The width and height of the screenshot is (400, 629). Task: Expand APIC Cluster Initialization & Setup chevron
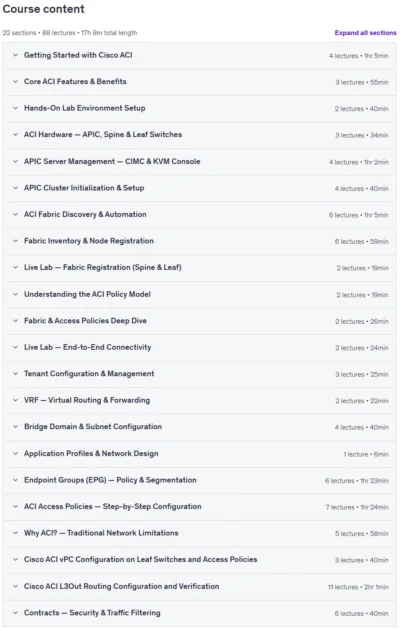(x=15, y=188)
